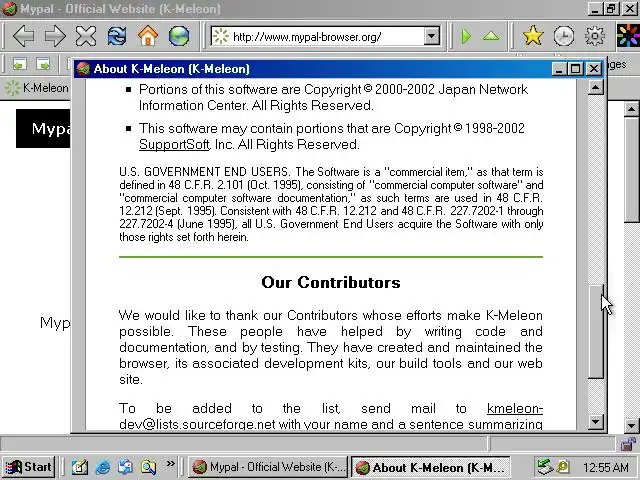Click scroll down arrow in About window

(x=596, y=422)
